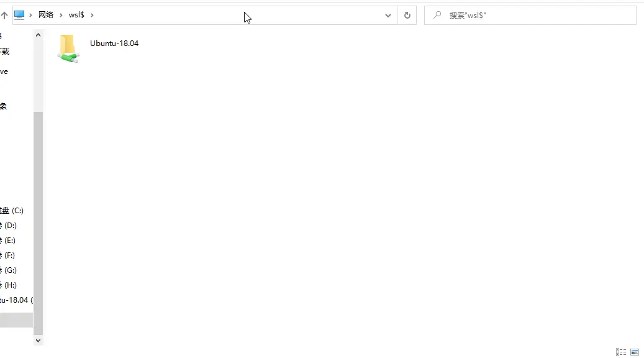Select the G: drive in sidebar
This screenshot has width=644, height=358.
point(9,270)
